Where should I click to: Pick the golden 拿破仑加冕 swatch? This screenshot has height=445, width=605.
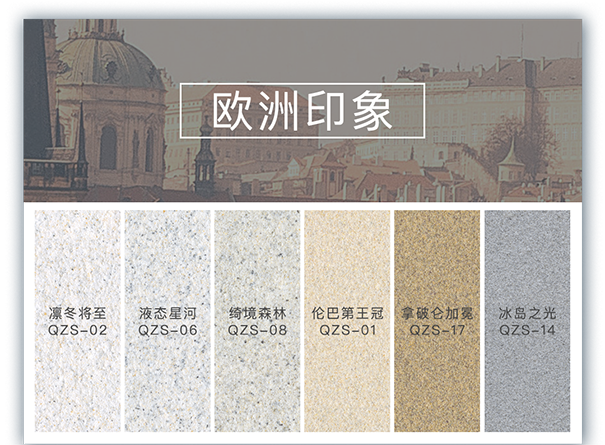[x=437, y=260]
